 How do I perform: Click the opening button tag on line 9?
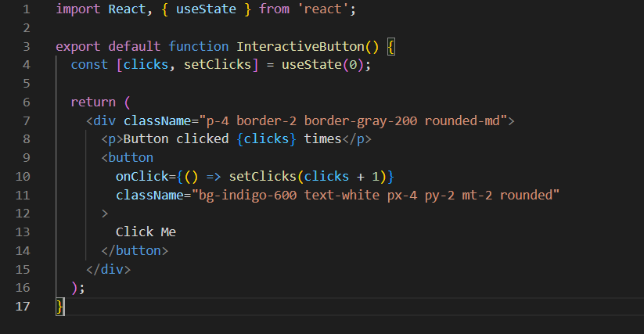point(128,157)
